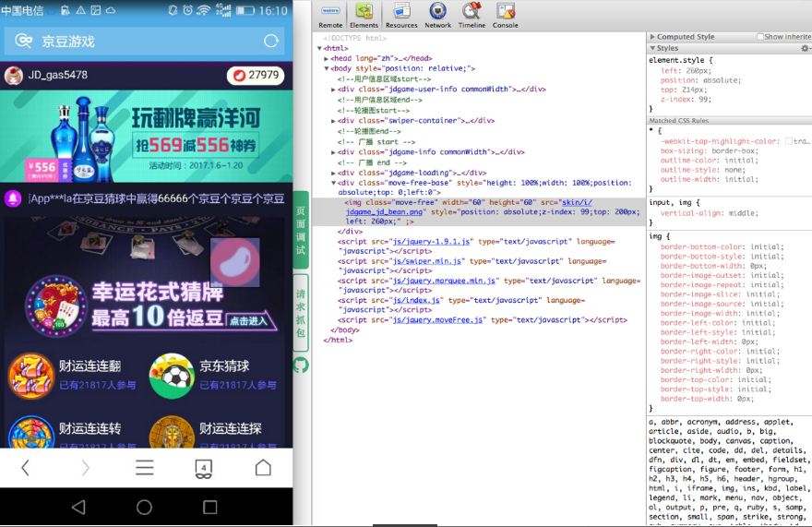Tap the browser forward arrow

point(86,468)
